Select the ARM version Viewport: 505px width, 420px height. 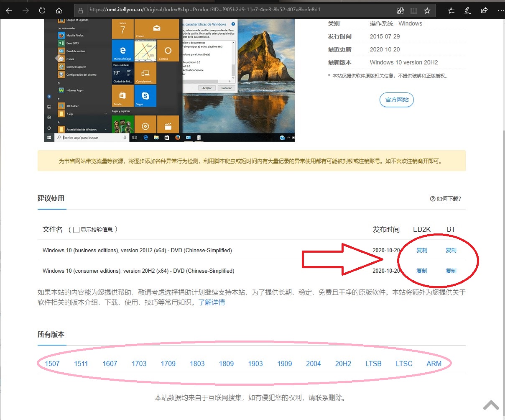coord(434,364)
